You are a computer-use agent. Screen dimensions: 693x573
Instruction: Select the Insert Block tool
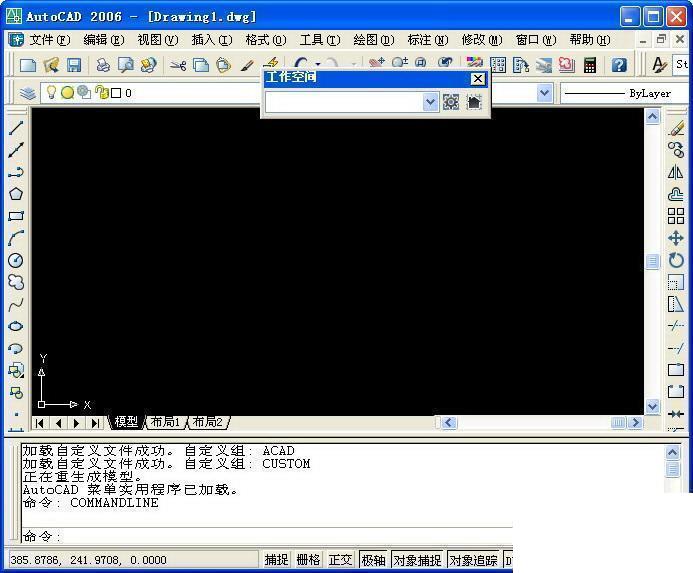[x=16, y=370]
